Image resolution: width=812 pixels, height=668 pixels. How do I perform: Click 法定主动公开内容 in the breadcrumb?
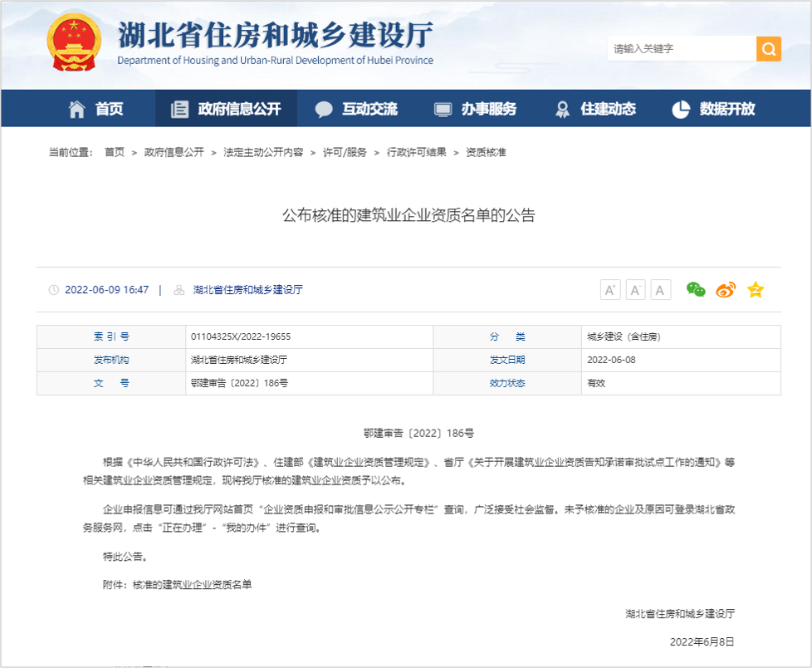point(263,153)
